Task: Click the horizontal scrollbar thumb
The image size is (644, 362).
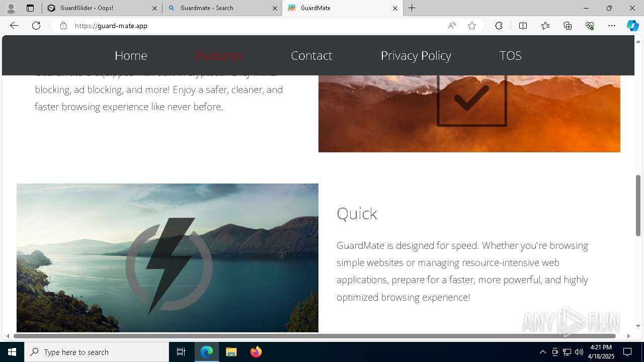Action: pos(314,336)
